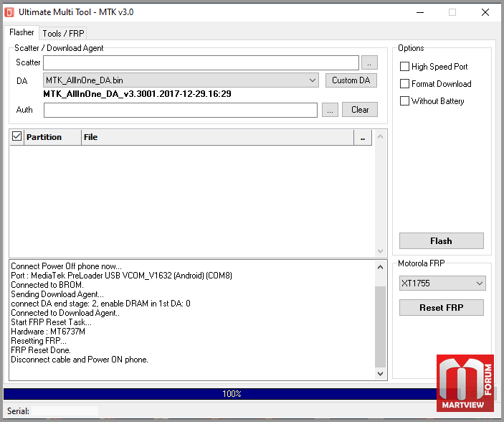Click the Ultimate Multi Tool app icon
Image resolution: width=504 pixels, height=422 pixels.
pyautogui.click(x=9, y=12)
